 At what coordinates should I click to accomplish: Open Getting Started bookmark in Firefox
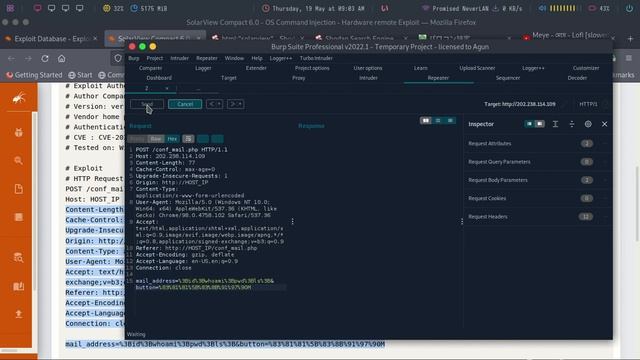34,75
